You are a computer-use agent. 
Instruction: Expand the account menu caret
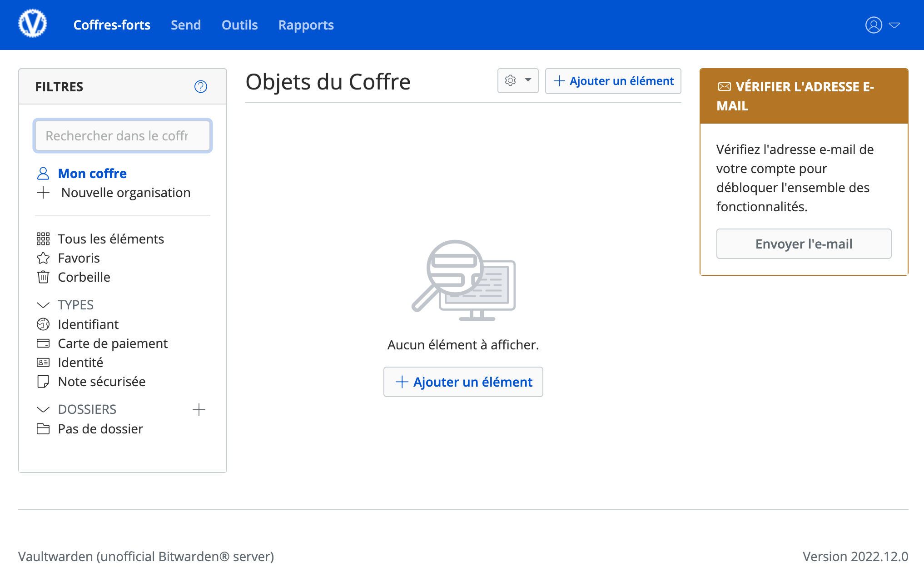pos(894,25)
